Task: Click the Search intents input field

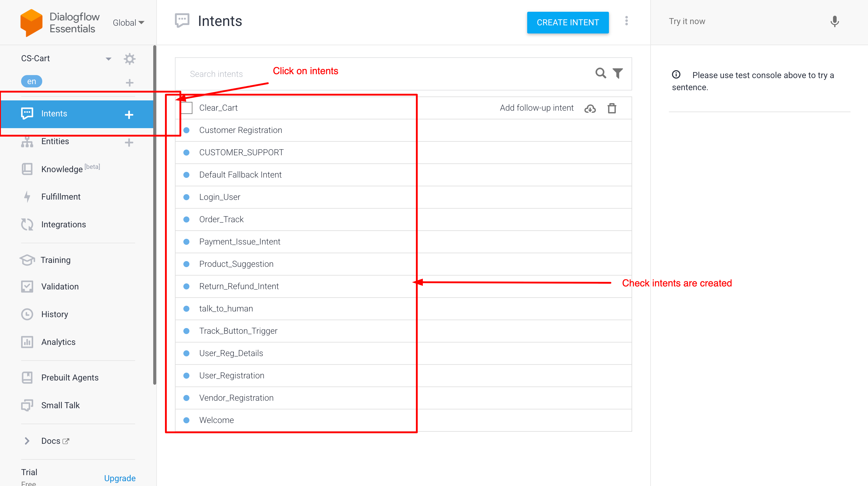Action: pos(371,74)
